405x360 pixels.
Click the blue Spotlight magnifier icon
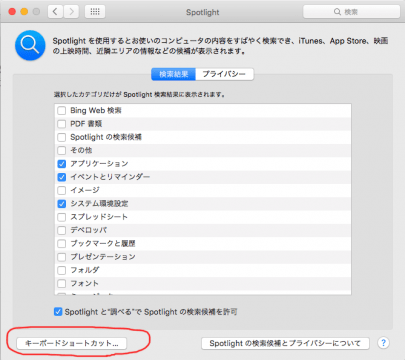pos(30,45)
